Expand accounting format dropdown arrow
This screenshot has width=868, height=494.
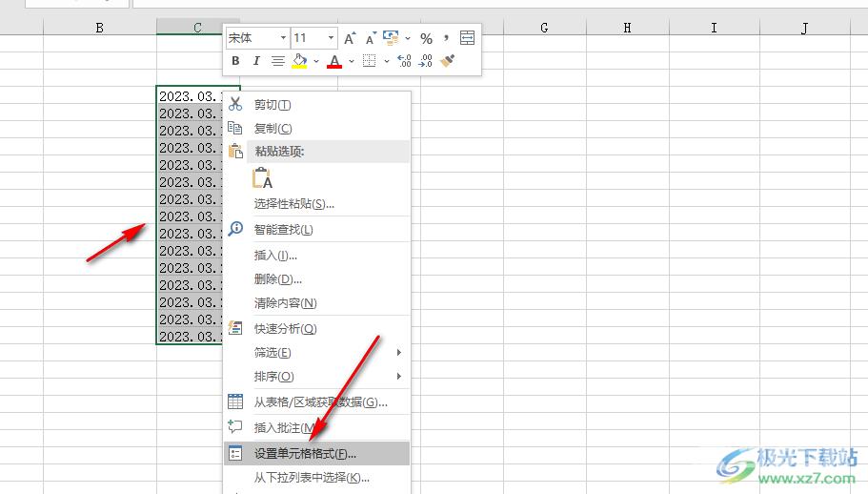pyautogui.click(x=408, y=38)
